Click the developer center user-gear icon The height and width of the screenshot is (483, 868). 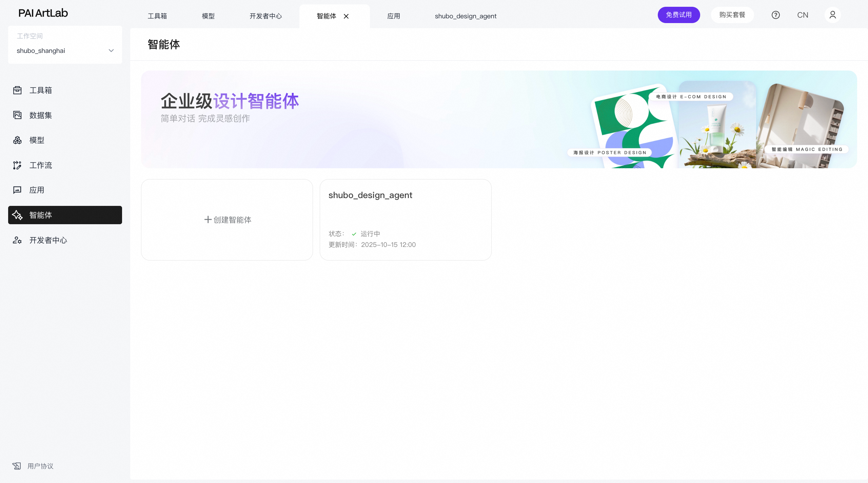pos(17,240)
